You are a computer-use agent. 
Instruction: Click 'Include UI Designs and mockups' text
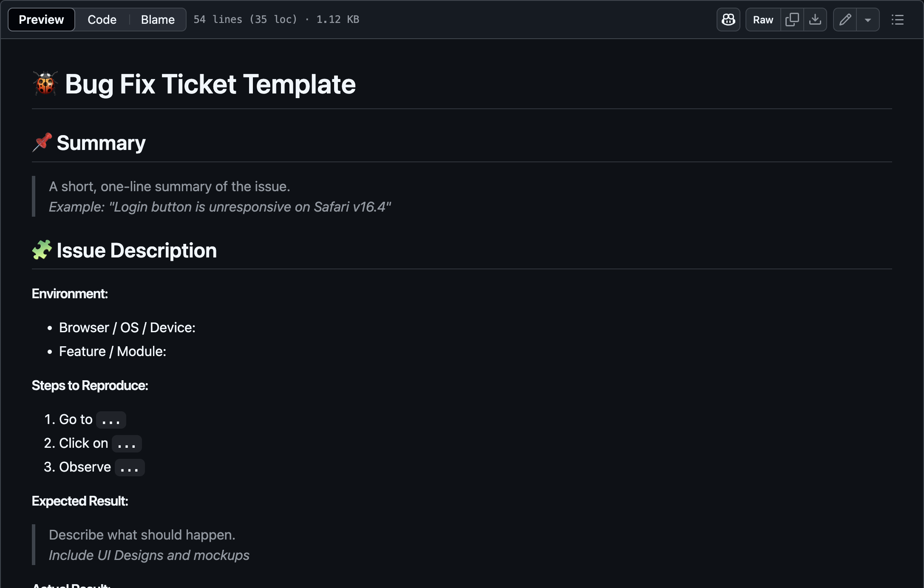[x=149, y=555]
